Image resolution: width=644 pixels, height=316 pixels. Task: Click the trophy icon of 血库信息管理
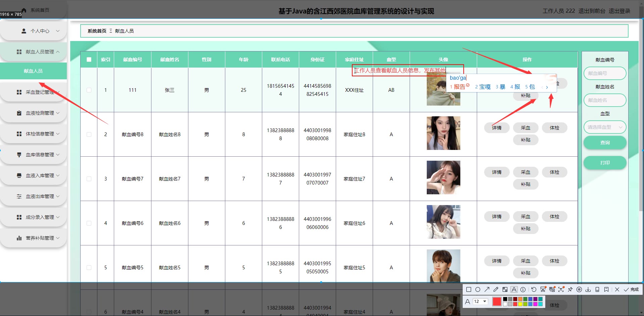19,155
